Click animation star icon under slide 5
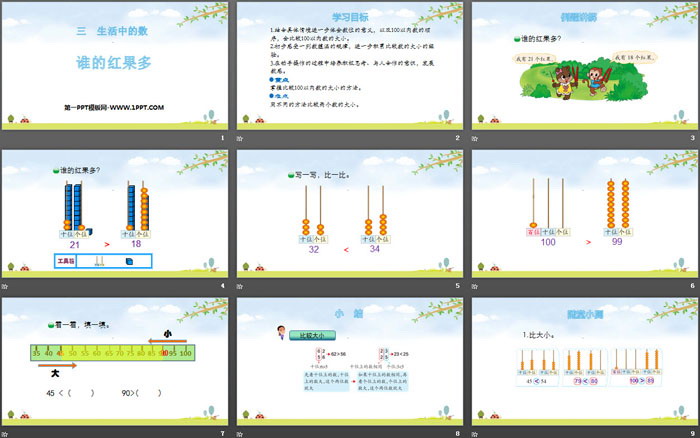This screenshot has height=438, width=700. click(x=240, y=286)
